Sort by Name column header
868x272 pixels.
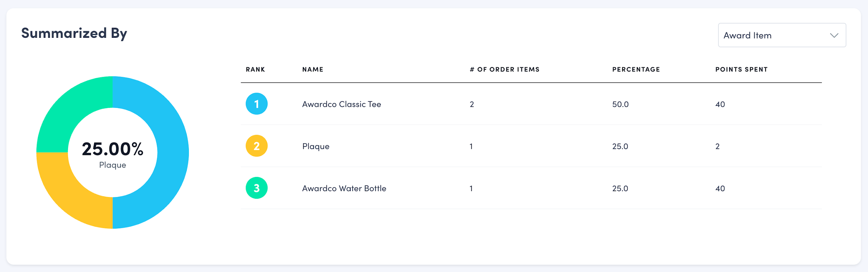click(312, 69)
